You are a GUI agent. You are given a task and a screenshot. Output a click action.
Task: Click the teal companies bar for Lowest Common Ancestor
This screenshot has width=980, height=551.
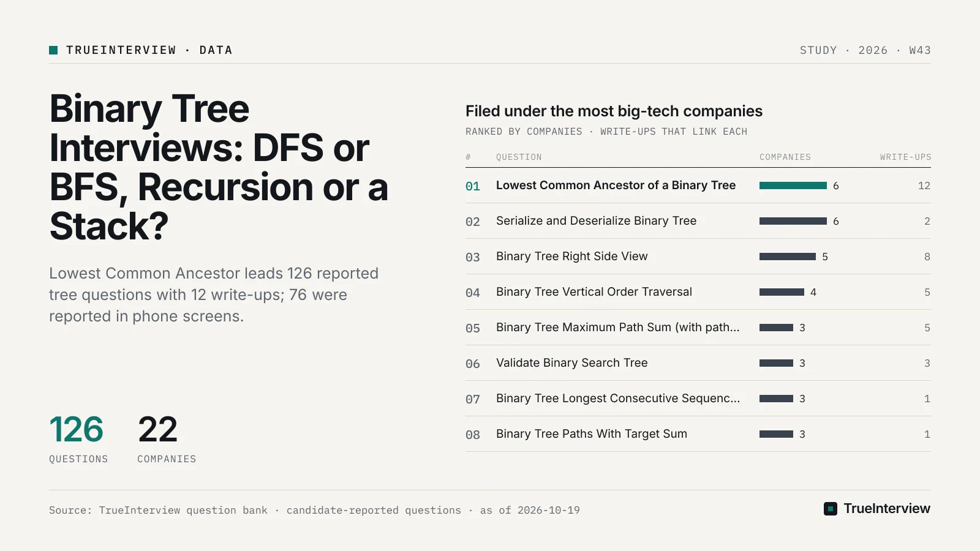pos(793,186)
